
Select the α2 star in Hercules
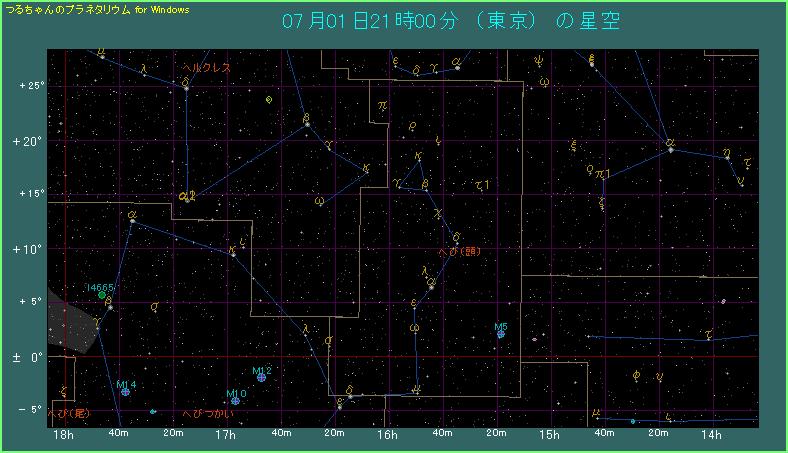point(186,197)
